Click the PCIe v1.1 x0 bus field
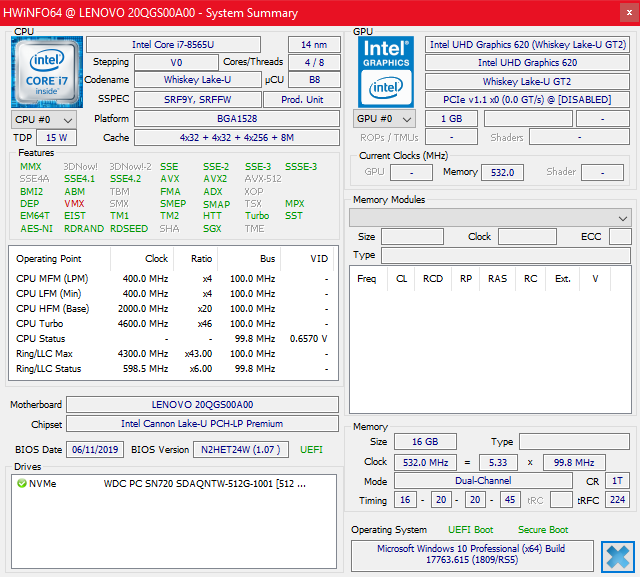The height and width of the screenshot is (577, 640). click(527, 99)
